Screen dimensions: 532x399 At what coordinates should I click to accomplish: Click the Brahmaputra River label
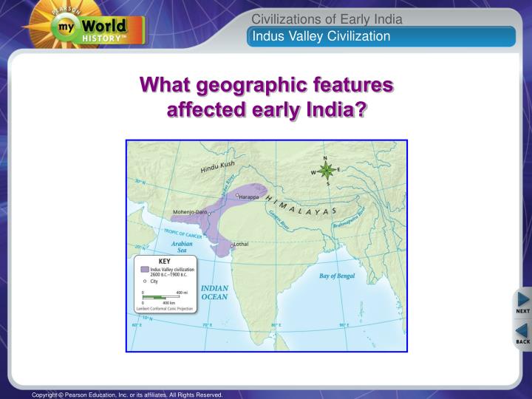point(349,217)
